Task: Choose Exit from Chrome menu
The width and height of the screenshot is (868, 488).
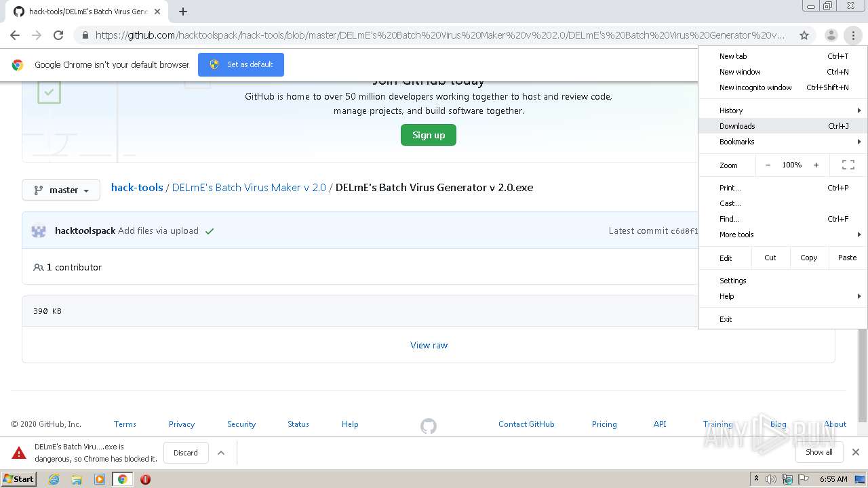Action: point(783,319)
